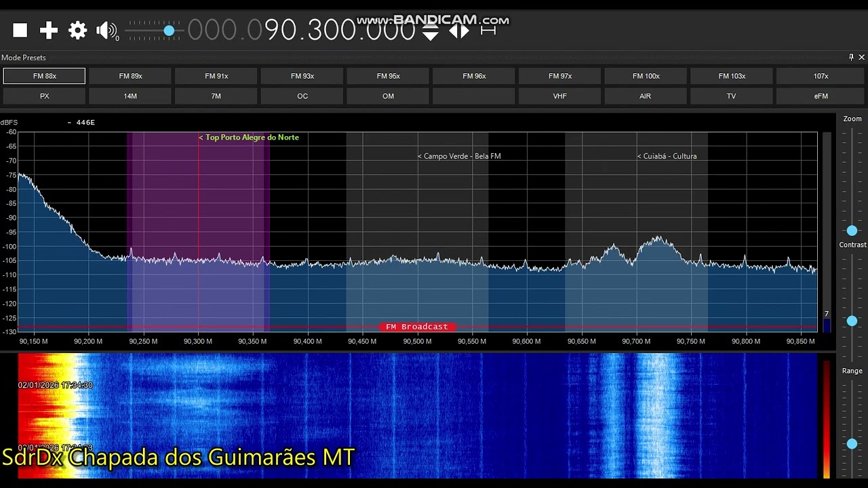The width and height of the screenshot is (868, 488).
Task: Click the purple tuned filter band in spectrum
Action: coord(198,230)
